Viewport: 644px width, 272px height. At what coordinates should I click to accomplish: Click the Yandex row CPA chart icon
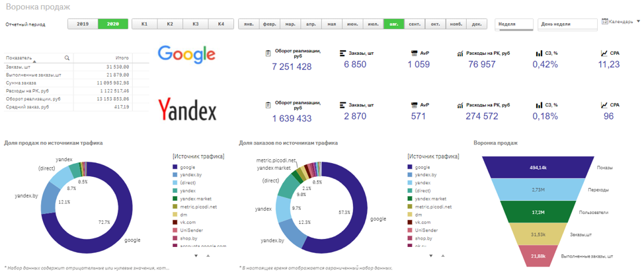(x=604, y=105)
